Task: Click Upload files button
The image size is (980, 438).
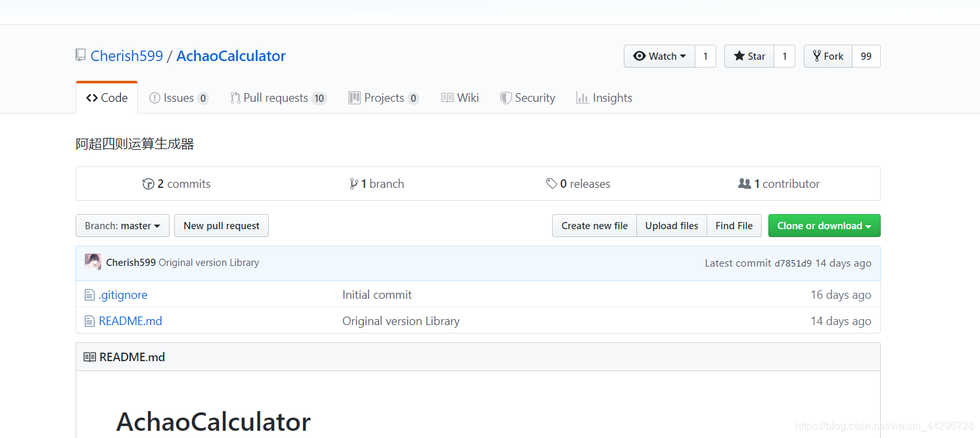Action: point(672,226)
